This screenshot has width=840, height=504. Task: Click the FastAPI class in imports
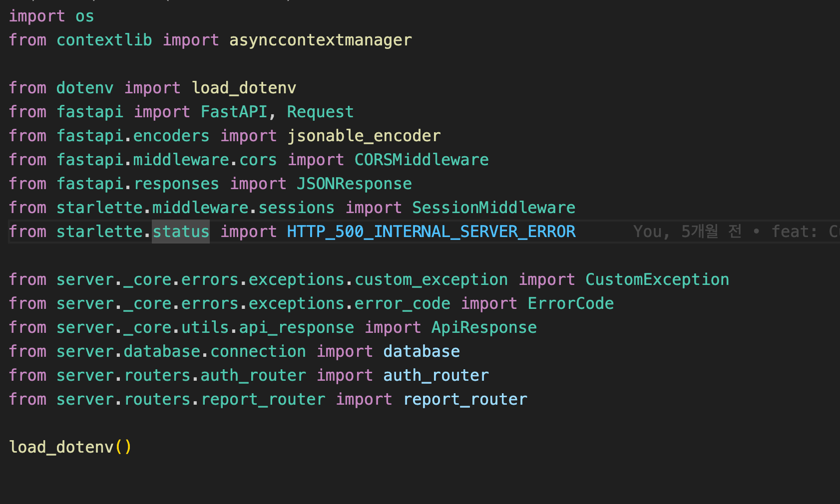[234, 112]
